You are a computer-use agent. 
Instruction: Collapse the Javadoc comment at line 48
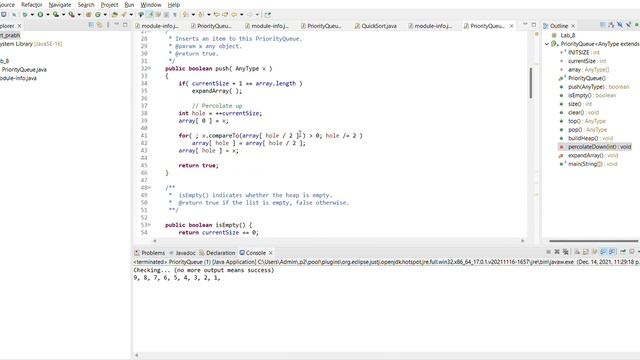(149, 187)
